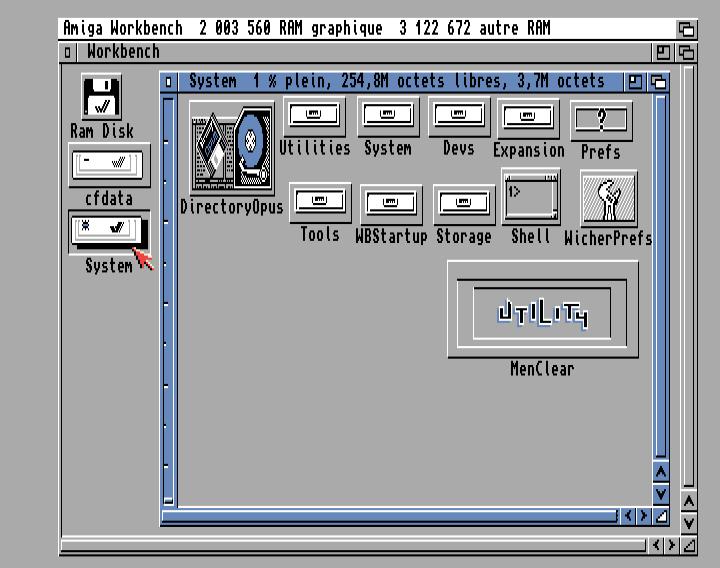Click the Workbench window horizontal scrollbar
720x568 pixels.
[x=354, y=546]
